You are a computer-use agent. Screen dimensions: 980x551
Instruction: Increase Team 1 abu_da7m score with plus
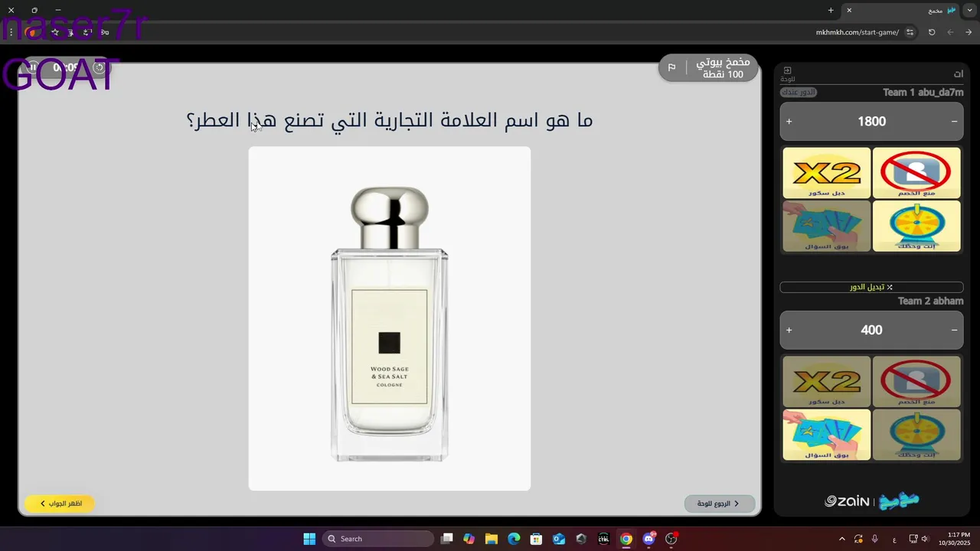[x=789, y=122]
